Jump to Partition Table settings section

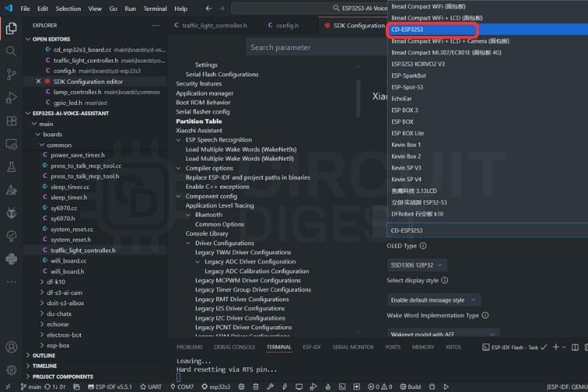[x=199, y=122]
